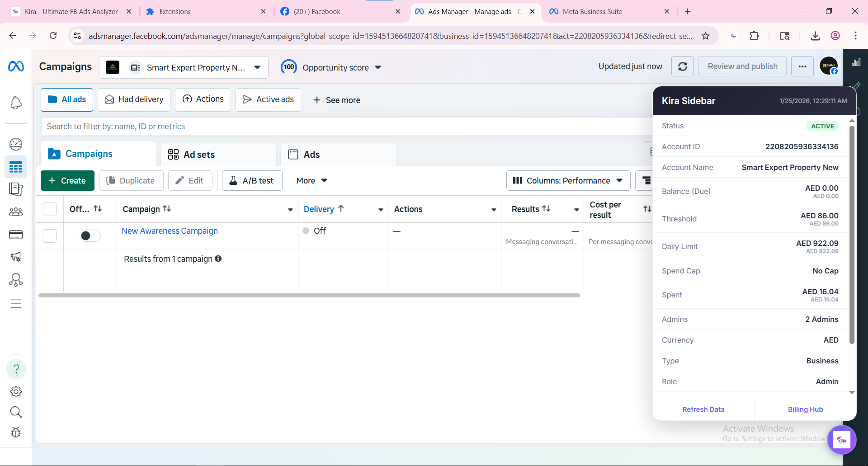Screen dimensions: 868x466
Task: Open Kira floating launcher button
Action: [842, 439]
